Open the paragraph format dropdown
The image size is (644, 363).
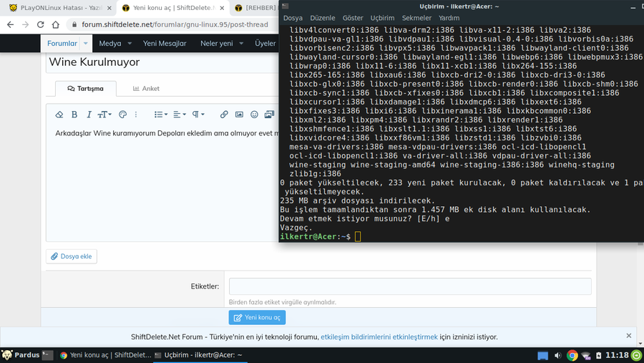(198, 115)
